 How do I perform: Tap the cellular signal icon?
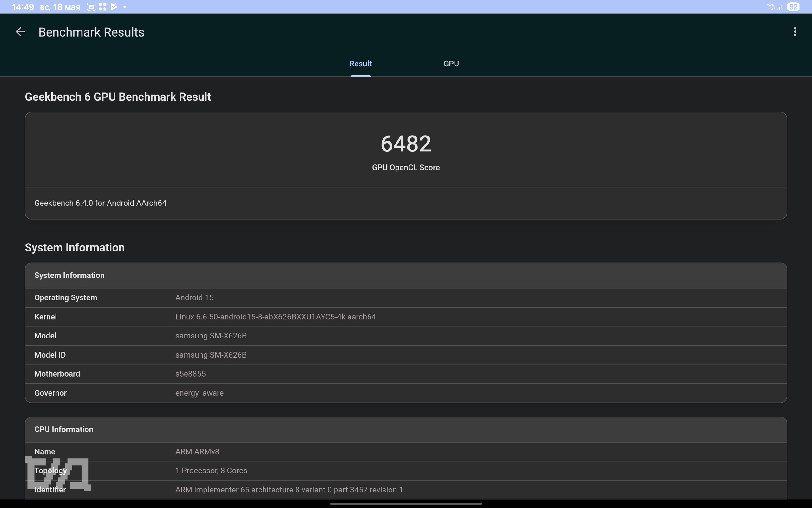coord(780,7)
